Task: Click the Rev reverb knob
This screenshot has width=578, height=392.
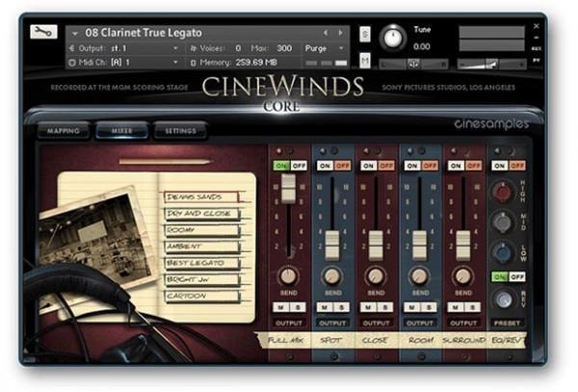Action: [x=504, y=300]
